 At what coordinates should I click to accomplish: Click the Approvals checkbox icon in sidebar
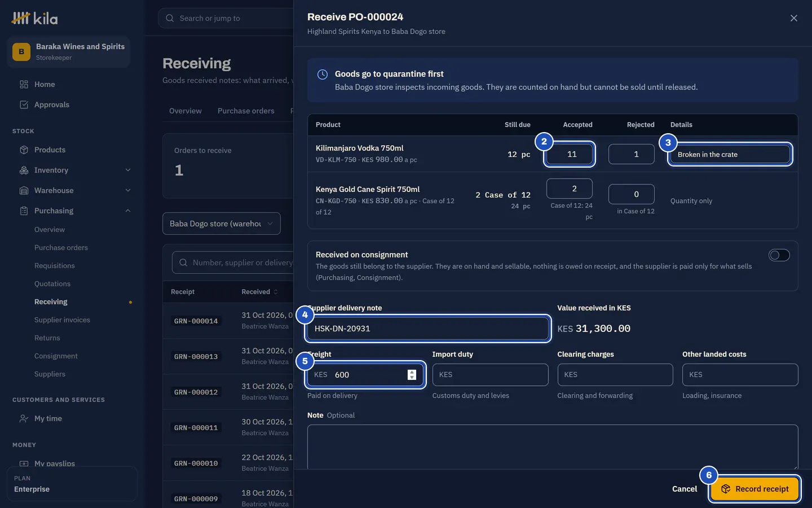[x=24, y=104]
